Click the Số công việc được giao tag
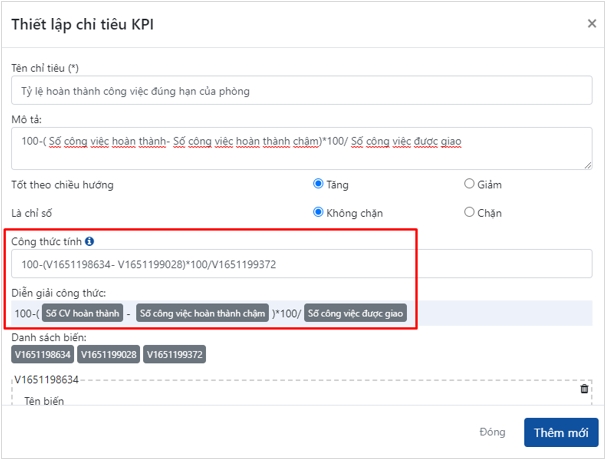This screenshot has height=460, width=607. pyautogui.click(x=355, y=313)
